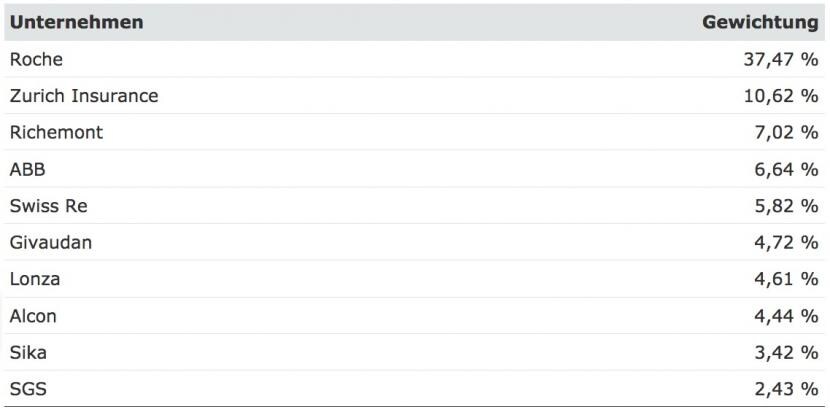Viewport: 830px width, 415px height.
Task: Select the Alcon company entry
Action: 33,316
